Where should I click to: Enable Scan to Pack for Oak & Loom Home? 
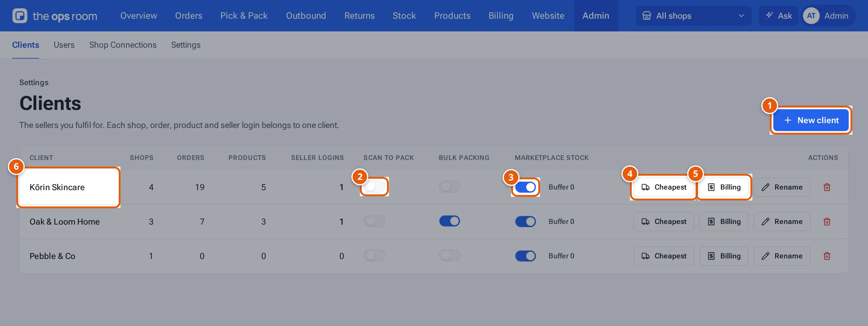point(374,221)
